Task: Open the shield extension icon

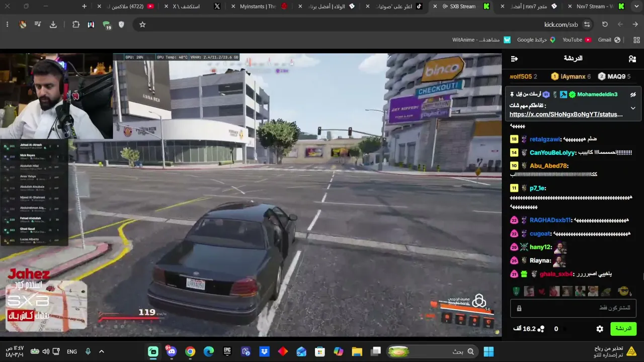Action: [121, 25]
